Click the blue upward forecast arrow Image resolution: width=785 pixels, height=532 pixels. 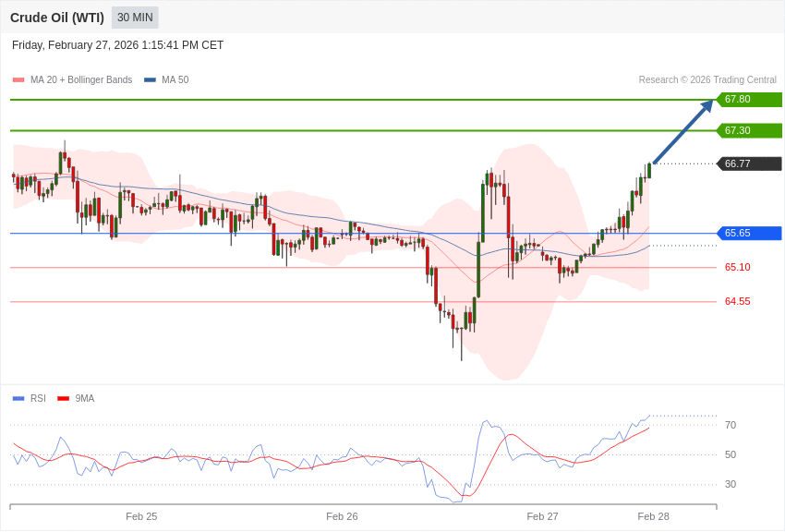click(x=682, y=132)
